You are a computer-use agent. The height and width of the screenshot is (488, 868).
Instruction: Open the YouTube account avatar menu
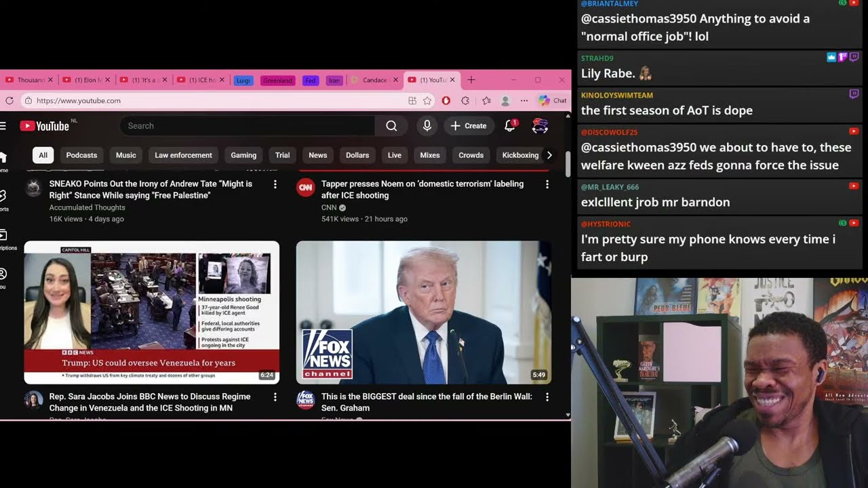[540, 126]
